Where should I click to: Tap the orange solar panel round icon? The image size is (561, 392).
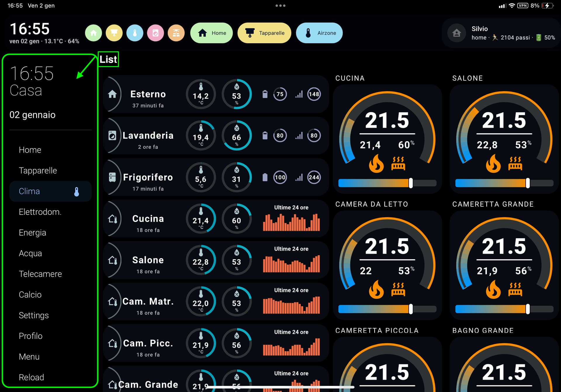click(176, 33)
